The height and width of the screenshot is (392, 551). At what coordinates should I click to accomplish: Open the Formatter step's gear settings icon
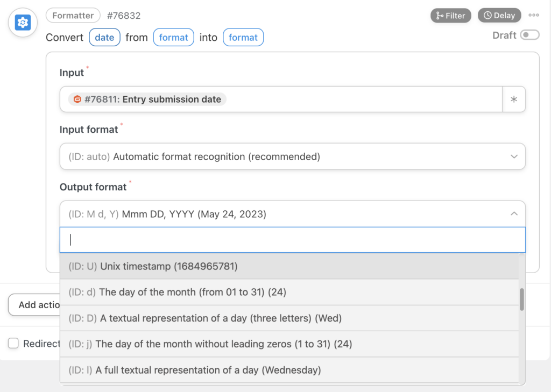tap(22, 22)
